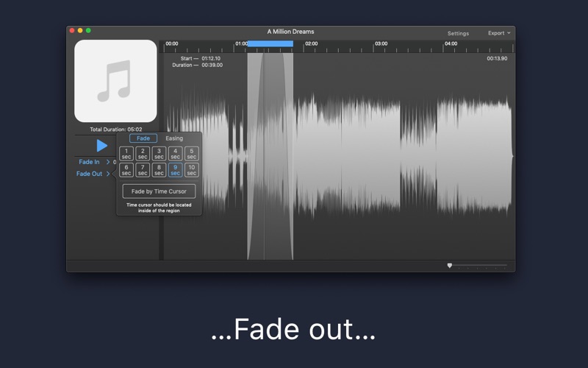Select the 6 sec fade duration
This screenshot has height=368, width=588.
click(x=126, y=170)
